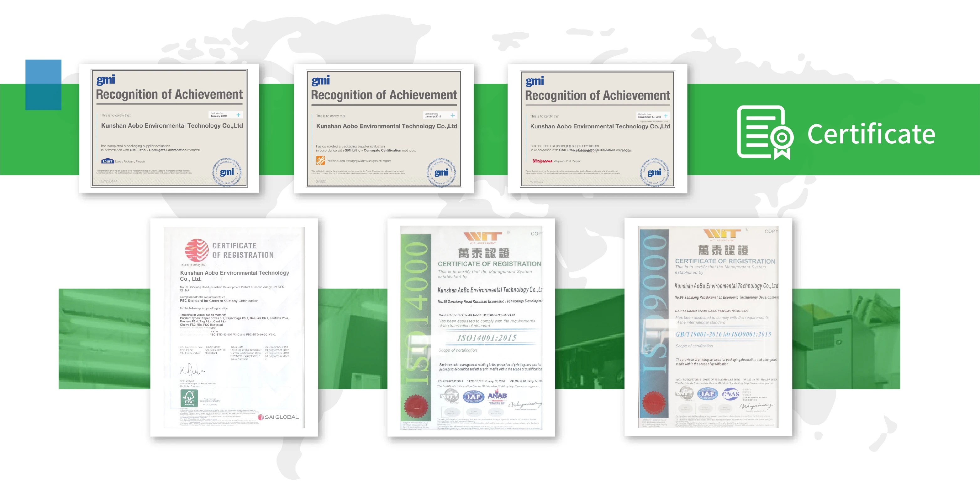980x496 pixels.
Task: Click the gmi round seal on first certificate
Action: click(227, 172)
